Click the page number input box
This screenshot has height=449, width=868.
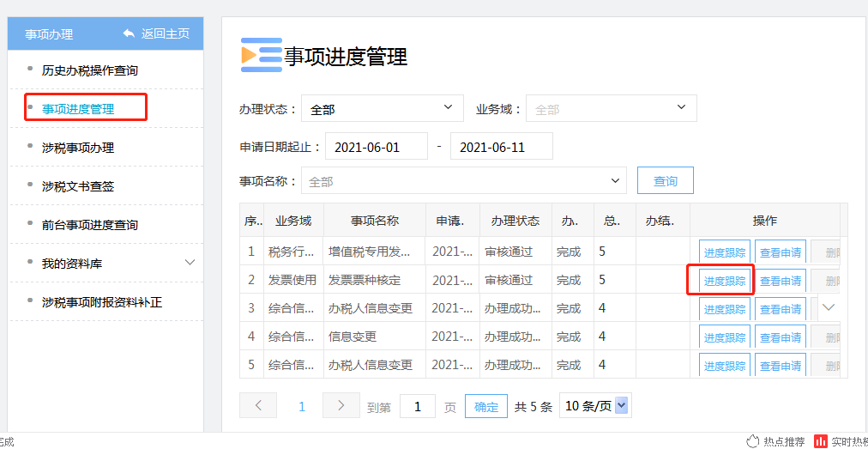418,406
